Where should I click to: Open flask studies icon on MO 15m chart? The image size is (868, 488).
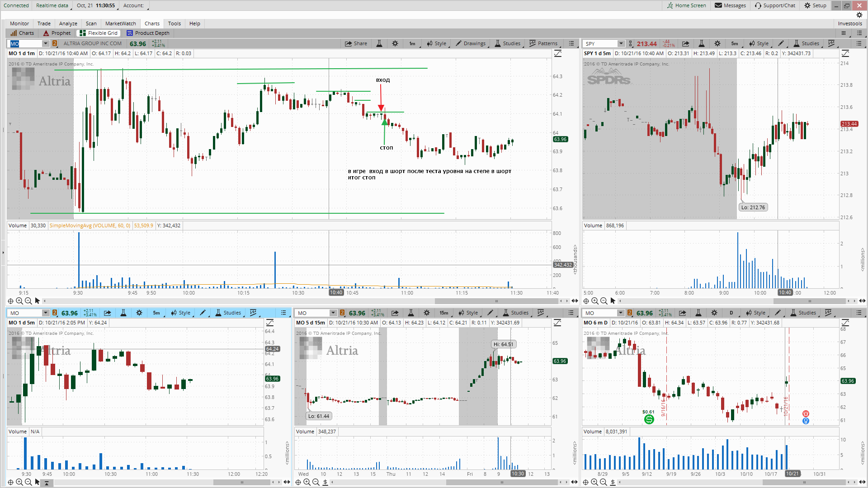click(411, 313)
